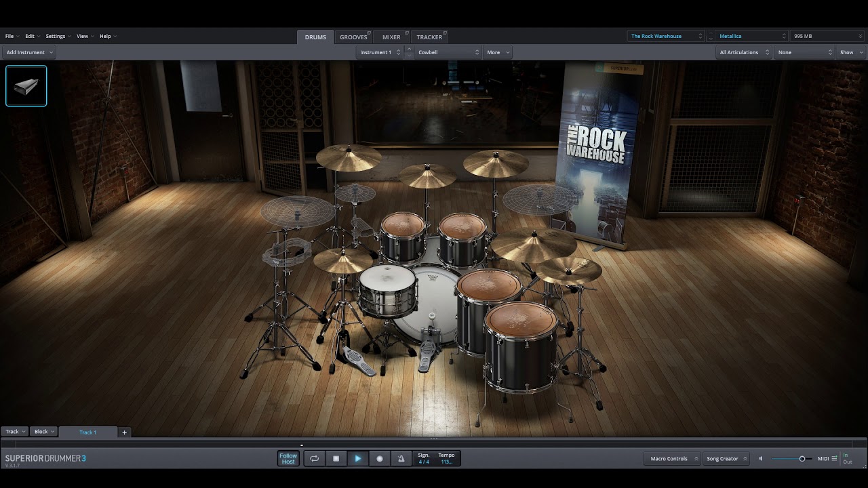Viewport: 868px width, 488px height.
Task: Click the hi-hat cymbal
Action: click(343, 260)
